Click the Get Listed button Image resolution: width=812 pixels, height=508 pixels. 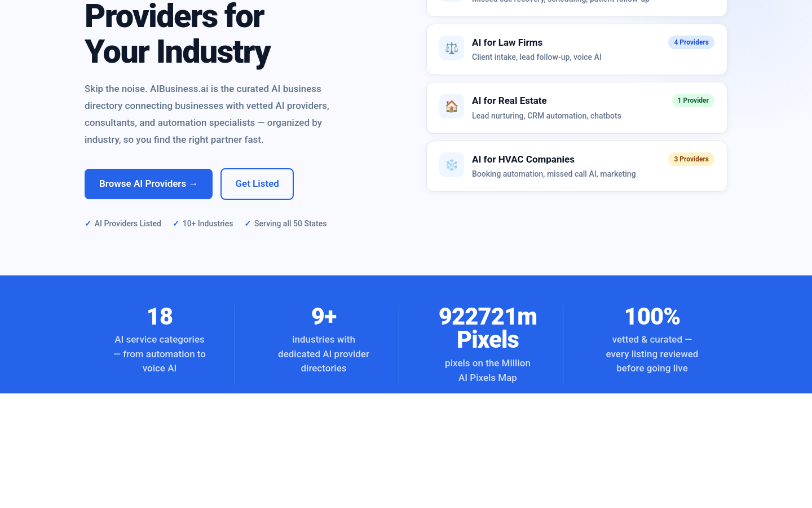[257, 184]
